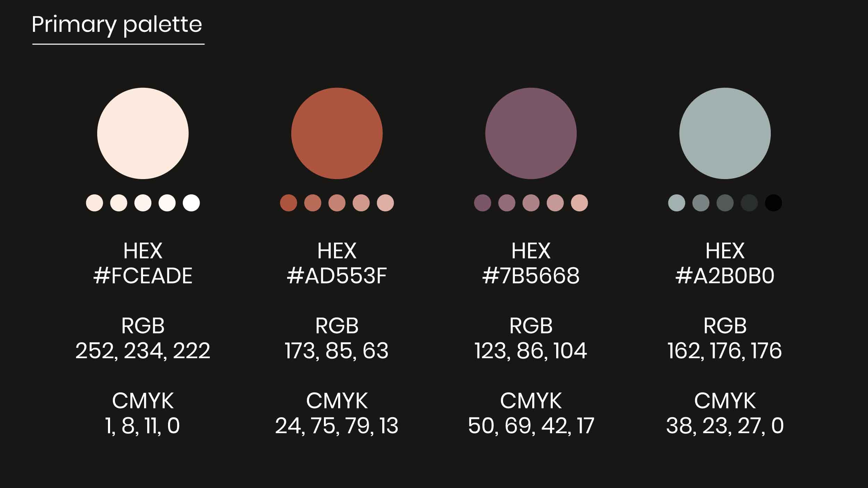
Task: Click the large cream #FCEADE color circle
Action: 143,133
